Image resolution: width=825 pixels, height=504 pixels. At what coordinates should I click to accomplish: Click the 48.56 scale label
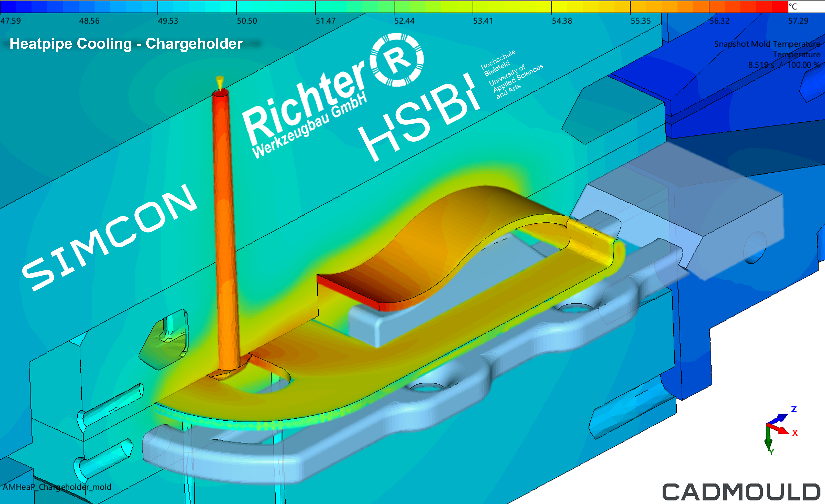[89, 21]
